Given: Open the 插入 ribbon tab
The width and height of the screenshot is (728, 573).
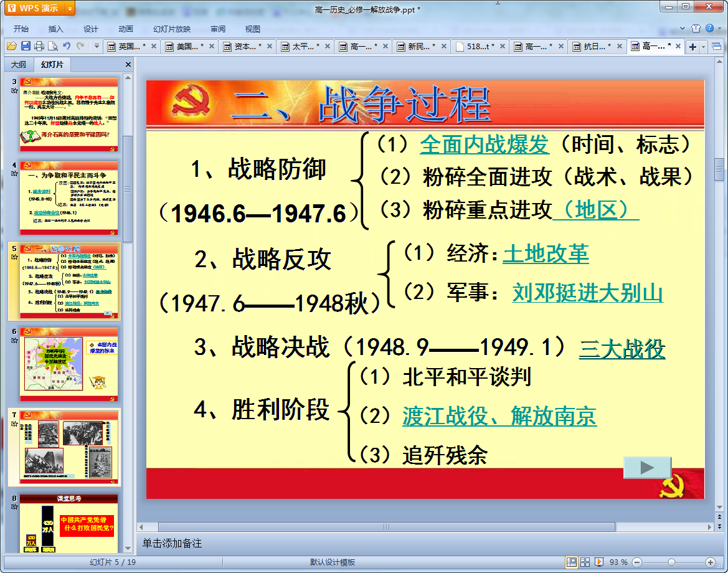Looking at the screenshot, I should [x=55, y=29].
